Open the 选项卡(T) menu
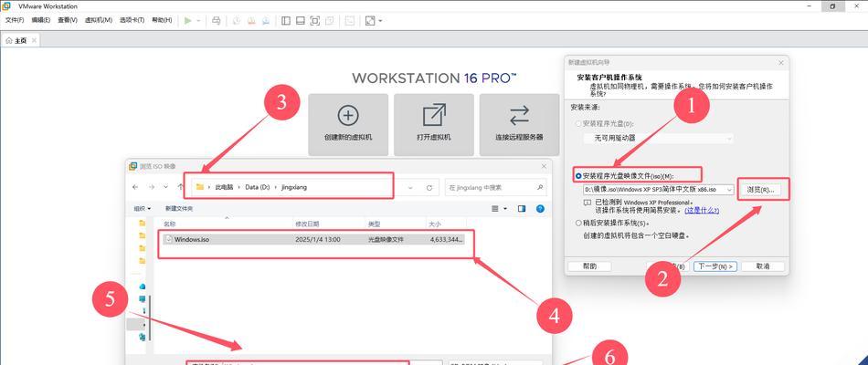 pyautogui.click(x=132, y=20)
